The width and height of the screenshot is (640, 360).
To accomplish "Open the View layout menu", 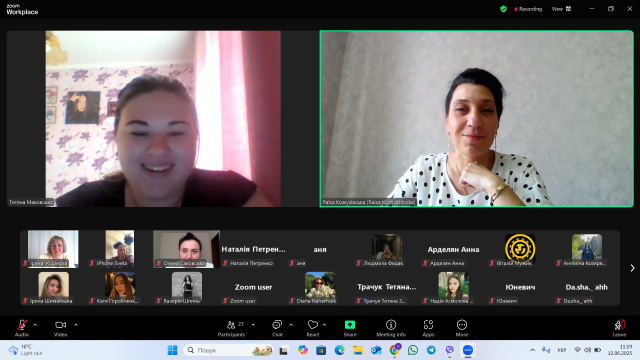I will point(562,9).
